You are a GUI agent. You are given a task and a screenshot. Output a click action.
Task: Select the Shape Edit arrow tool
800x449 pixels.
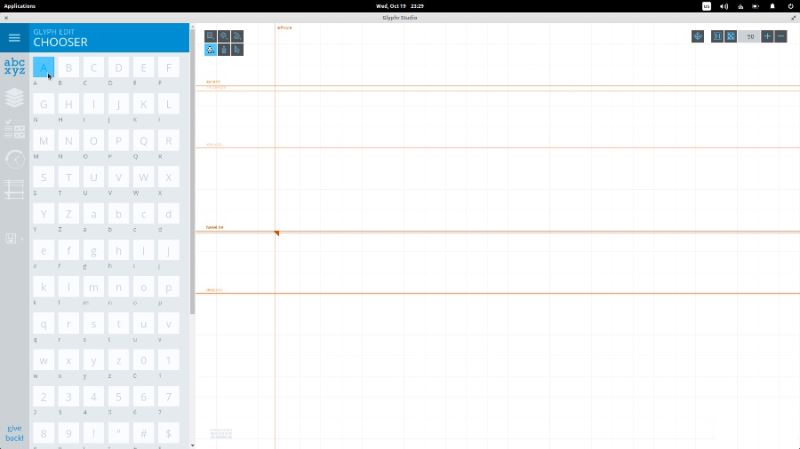click(x=237, y=49)
